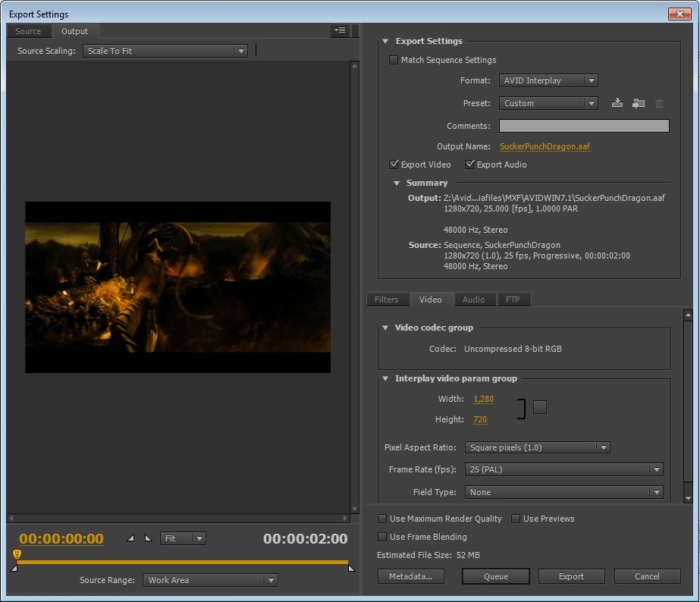Click the Queue button
Screen dimensions: 700x602
496,576
